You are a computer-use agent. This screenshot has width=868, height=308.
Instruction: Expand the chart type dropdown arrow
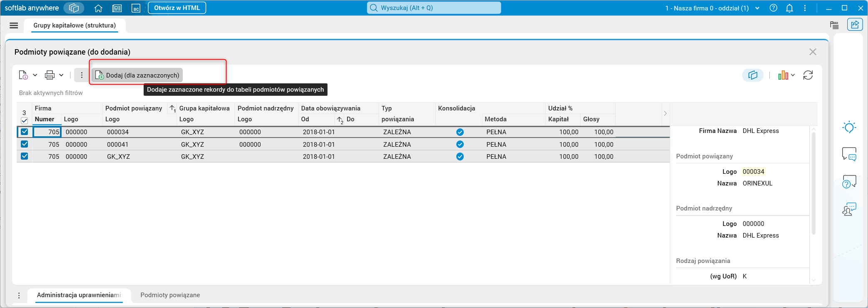pos(793,75)
